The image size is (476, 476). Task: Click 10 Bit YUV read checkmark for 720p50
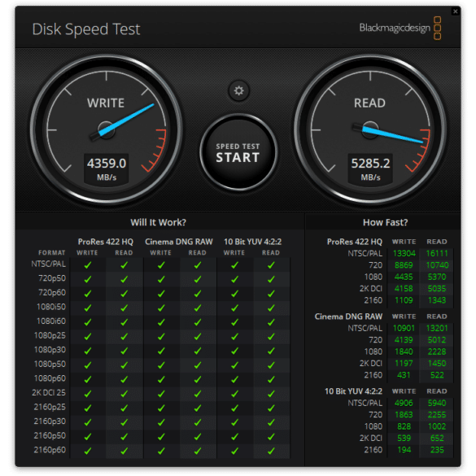(x=271, y=279)
